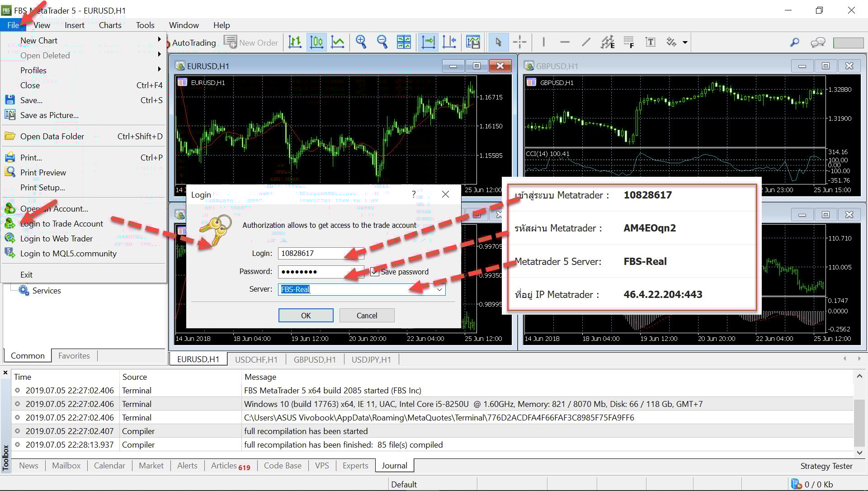Select the bar chart toolbar icon

tap(295, 42)
